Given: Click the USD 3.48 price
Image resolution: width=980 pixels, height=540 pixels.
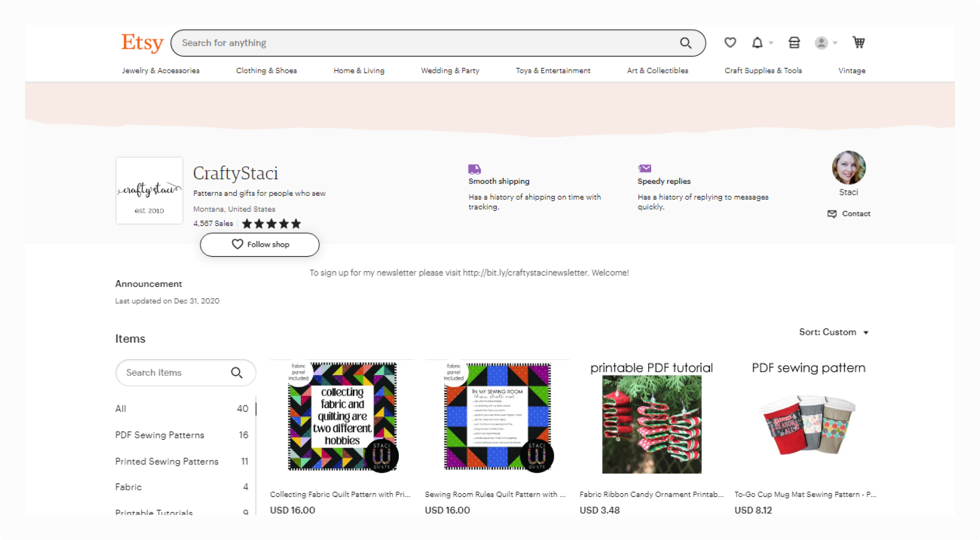Looking at the screenshot, I should coord(600,510).
